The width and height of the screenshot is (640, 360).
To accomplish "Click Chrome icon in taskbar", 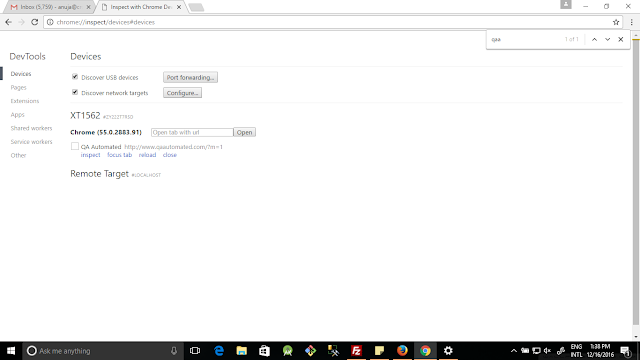I will click(425, 351).
